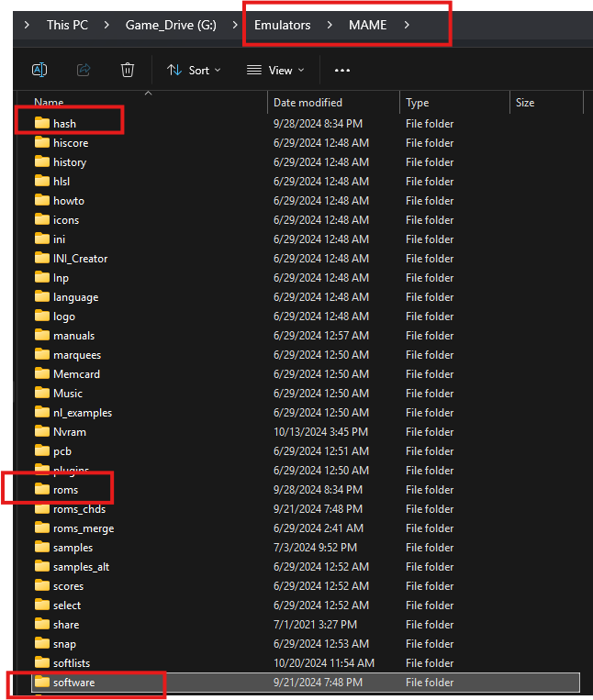593x700 pixels.
Task: Click the date 6/29/2024 12:53 AM
Action: (x=321, y=644)
